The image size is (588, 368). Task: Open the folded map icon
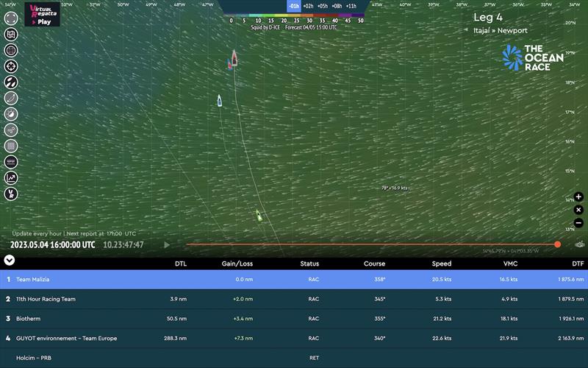pyautogui.click(x=11, y=34)
